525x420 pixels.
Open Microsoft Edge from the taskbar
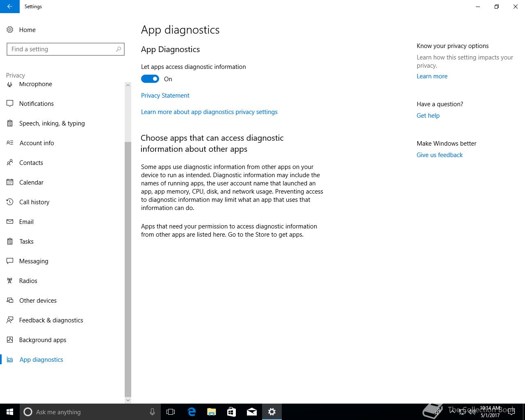(192, 412)
